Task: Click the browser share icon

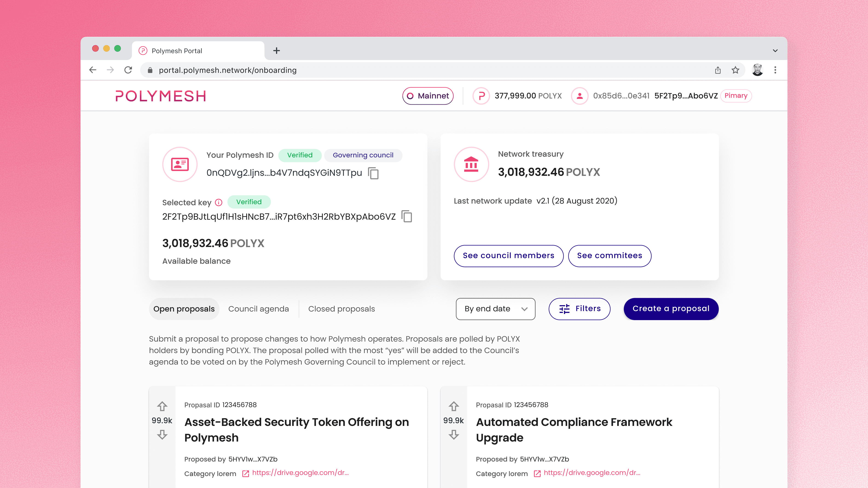Action: (718, 70)
